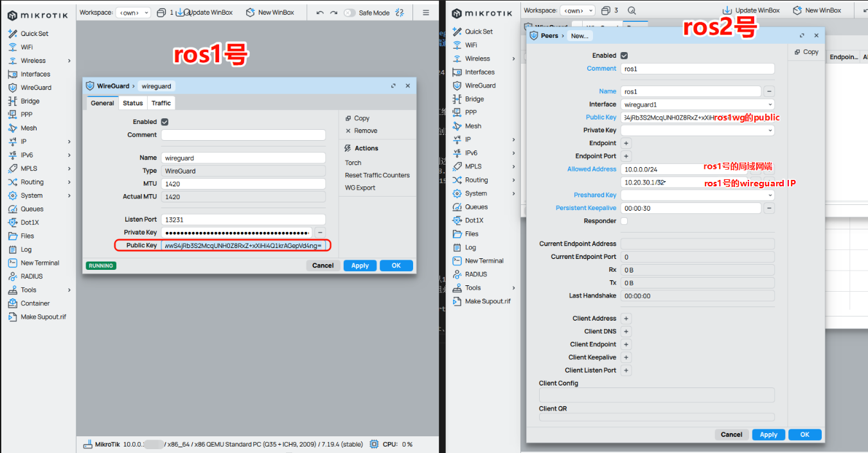Click the Listen Port input field

tap(243, 219)
